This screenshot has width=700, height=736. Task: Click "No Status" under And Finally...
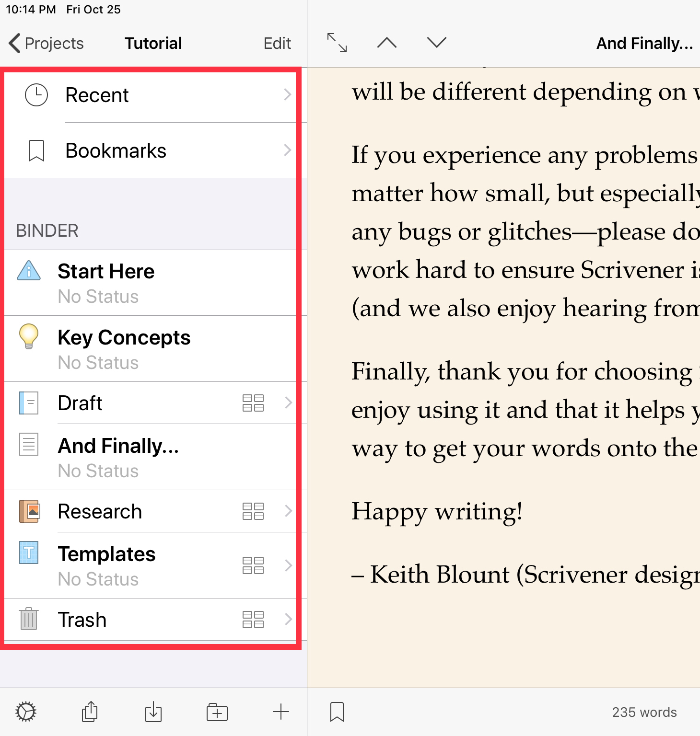pyautogui.click(x=98, y=471)
